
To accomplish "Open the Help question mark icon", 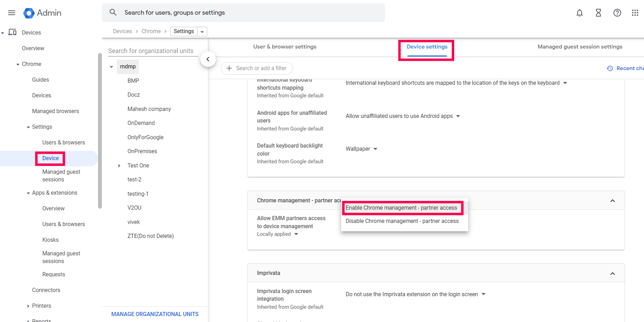I will (x=617, y=13).
